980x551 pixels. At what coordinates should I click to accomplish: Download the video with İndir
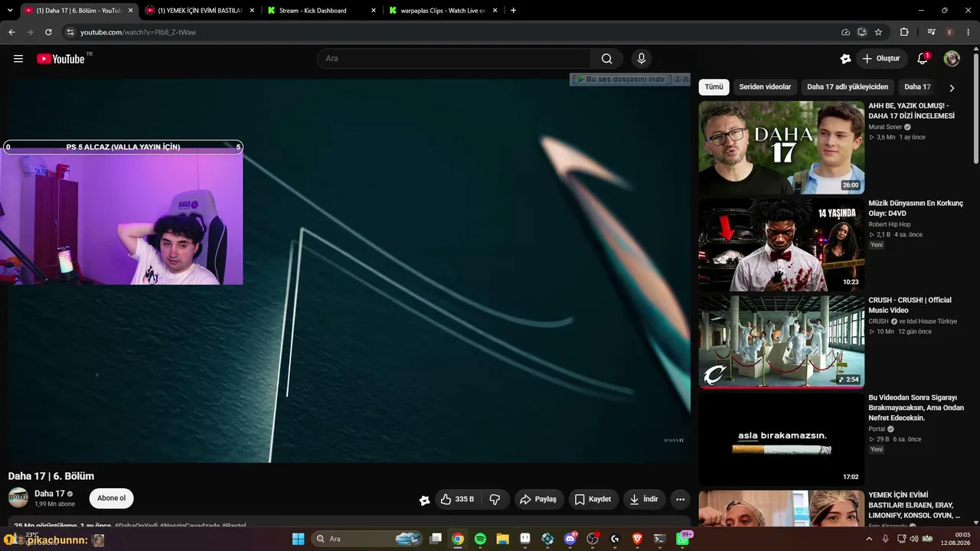(x=644, y=499)
